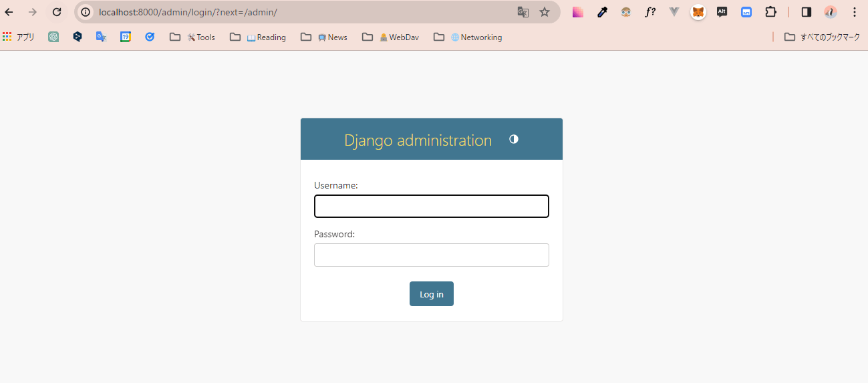Activate the eyedropper color picker extension
The width and height of the screenshot is (868, 383).
pos(602,12)
